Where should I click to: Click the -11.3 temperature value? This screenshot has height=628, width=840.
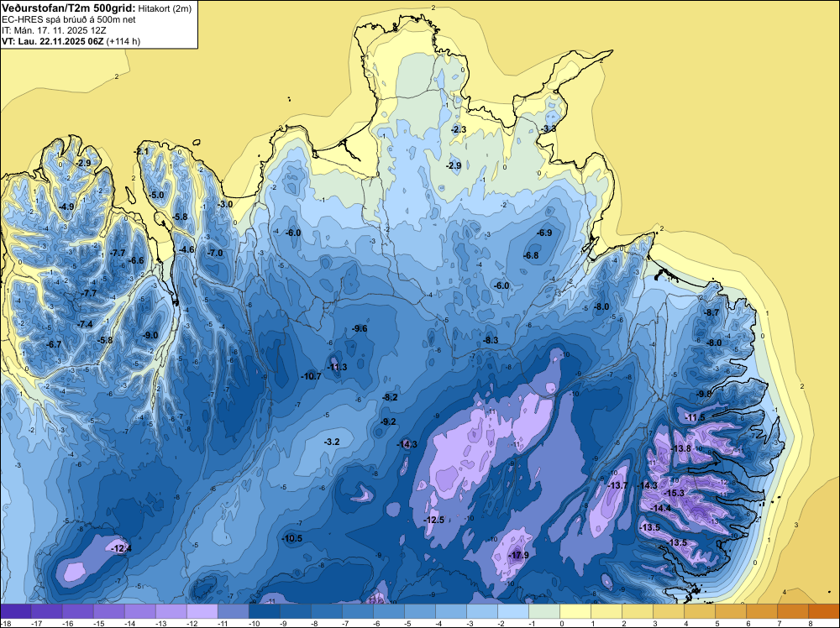[x=337, y=367]
